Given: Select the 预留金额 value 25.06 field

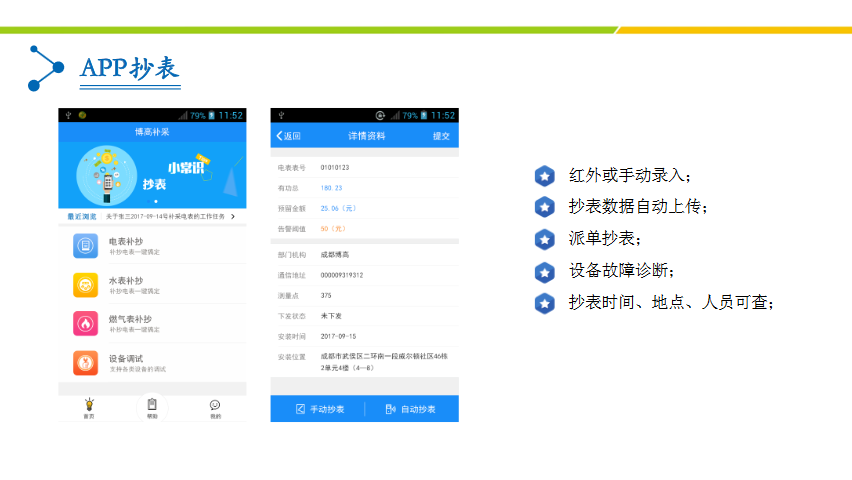Looking at the screenshot, I should pyautogui.click(x=337, y=208).
